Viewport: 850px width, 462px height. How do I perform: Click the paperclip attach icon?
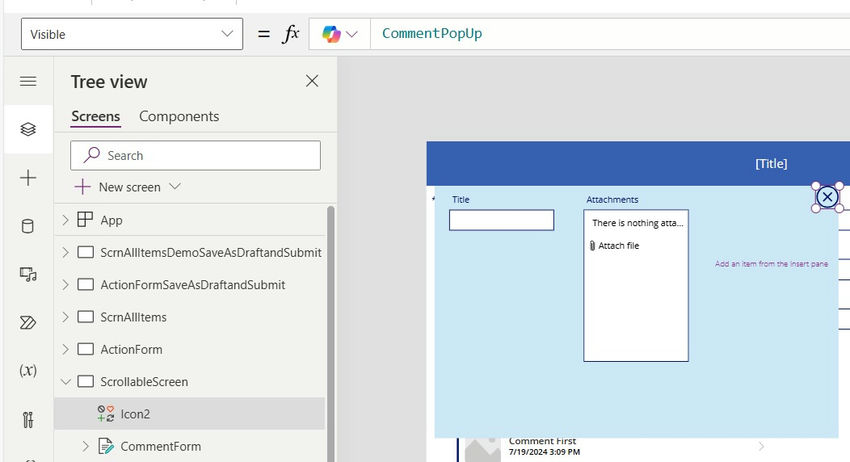coord(593,246)
